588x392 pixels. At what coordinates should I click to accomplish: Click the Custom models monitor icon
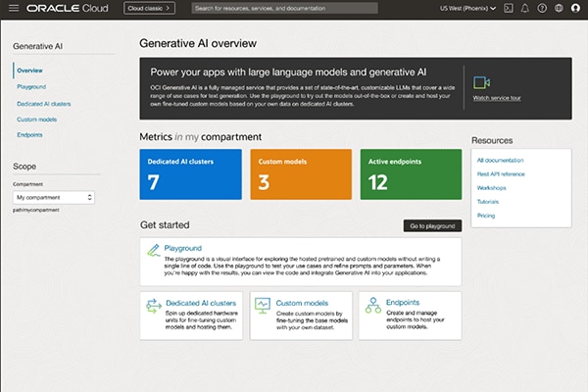(263, 306)
